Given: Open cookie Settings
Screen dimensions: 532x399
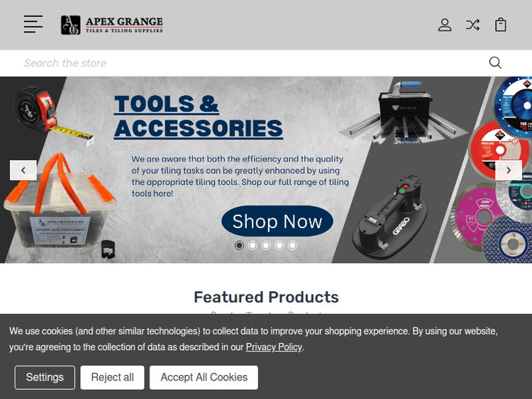Looking at the screenshot, I should [45, 377].
